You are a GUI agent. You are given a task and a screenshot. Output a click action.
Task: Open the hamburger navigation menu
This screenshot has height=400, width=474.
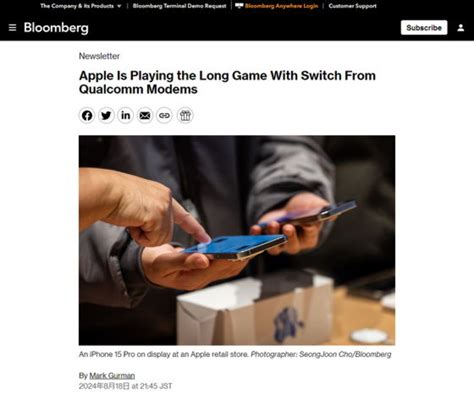pyautogui.click(x=12, y=28)
